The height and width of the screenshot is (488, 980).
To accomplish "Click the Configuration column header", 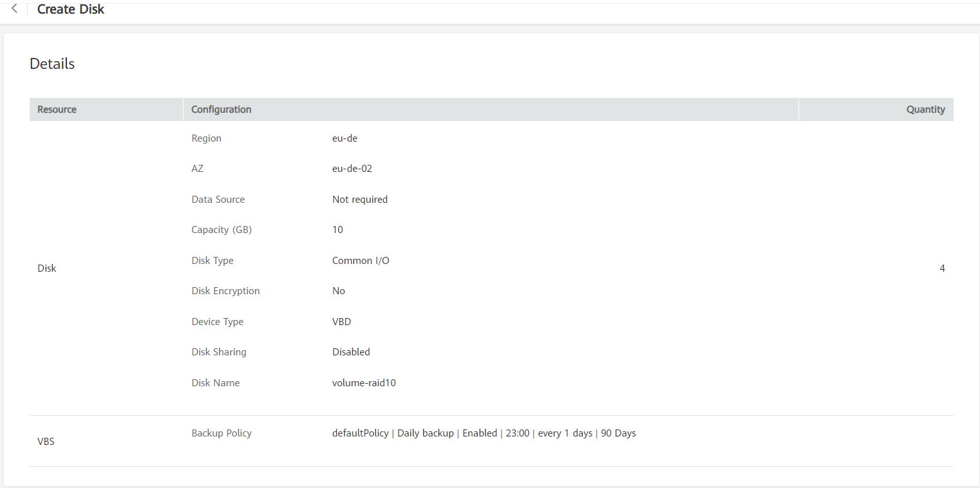I will [x=221, y=109].
